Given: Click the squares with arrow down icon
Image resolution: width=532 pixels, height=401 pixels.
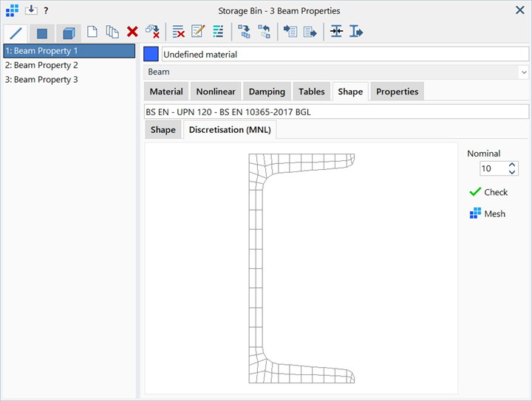Looking at the screenshot, I should click(x=244, y=32).
